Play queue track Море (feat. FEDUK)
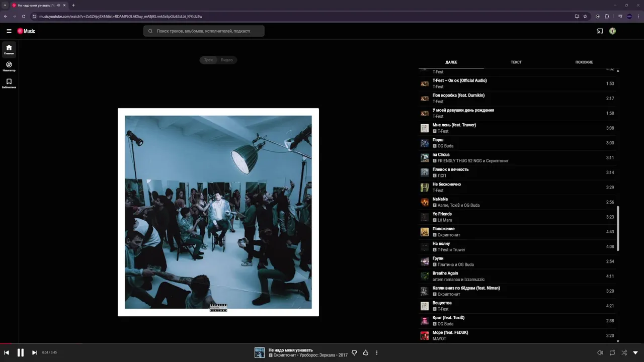644x362 pixels. pyautogui.click(x=518, y=336)
